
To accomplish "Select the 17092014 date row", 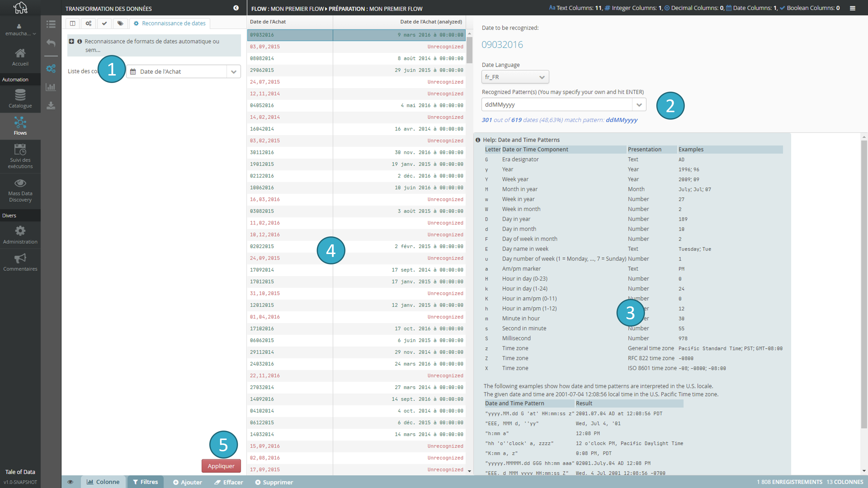I will pos(356,270).
